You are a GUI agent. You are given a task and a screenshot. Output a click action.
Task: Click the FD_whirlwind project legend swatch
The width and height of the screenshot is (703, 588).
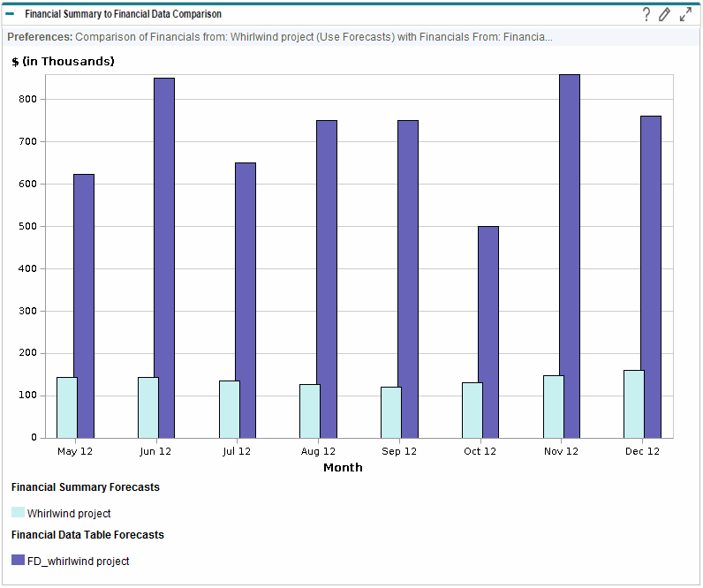coord(19,561)
